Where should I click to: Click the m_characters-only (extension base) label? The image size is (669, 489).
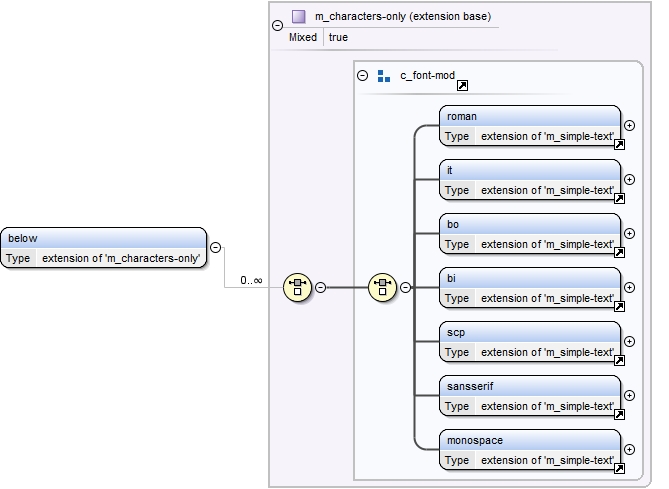point(402,17)
